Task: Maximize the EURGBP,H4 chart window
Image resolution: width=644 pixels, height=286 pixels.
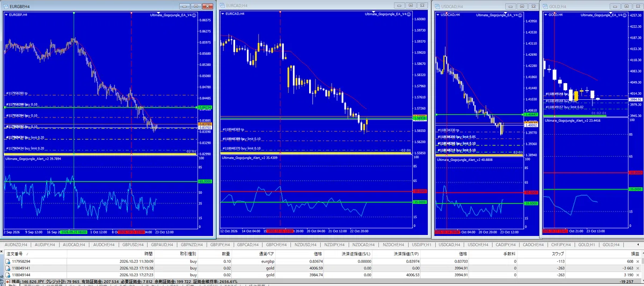Action: coord(195,6)
